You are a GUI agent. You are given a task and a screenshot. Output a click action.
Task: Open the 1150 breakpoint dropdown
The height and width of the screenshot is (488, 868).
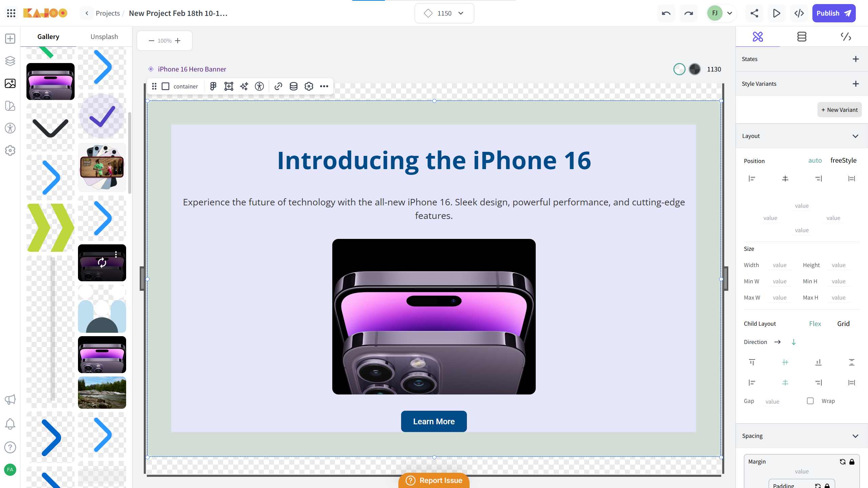coord(444,13)
